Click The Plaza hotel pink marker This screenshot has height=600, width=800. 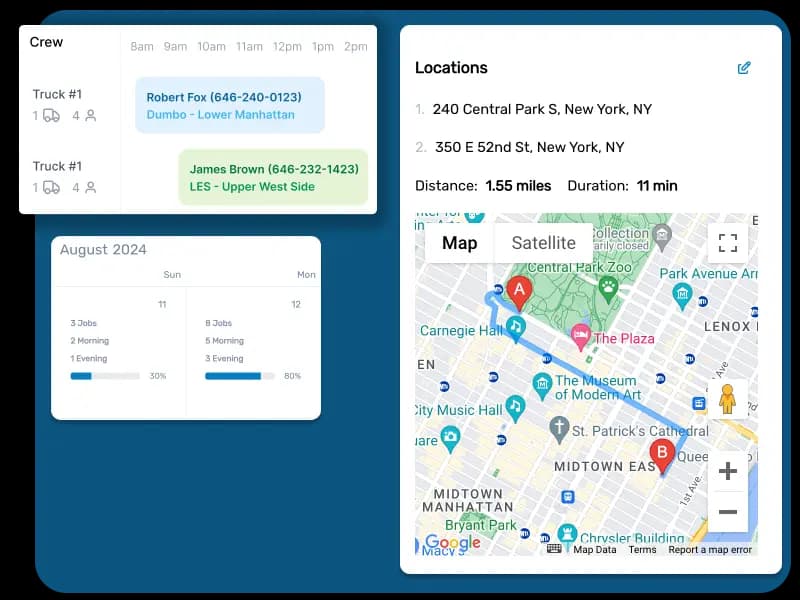click(x=581, y=337)
